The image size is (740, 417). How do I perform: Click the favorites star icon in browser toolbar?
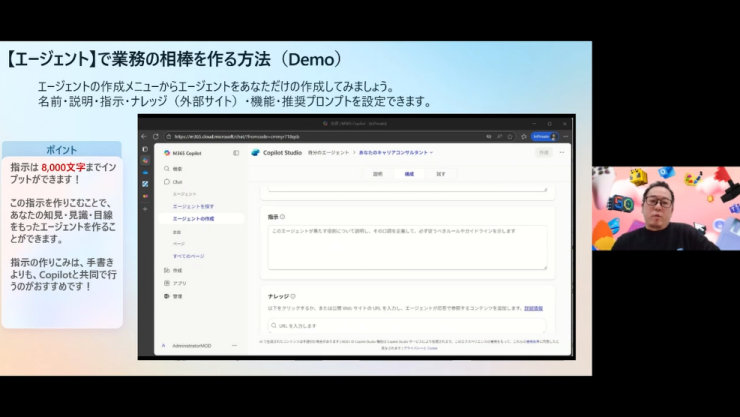pyautogui.click(x=523, y=137)
